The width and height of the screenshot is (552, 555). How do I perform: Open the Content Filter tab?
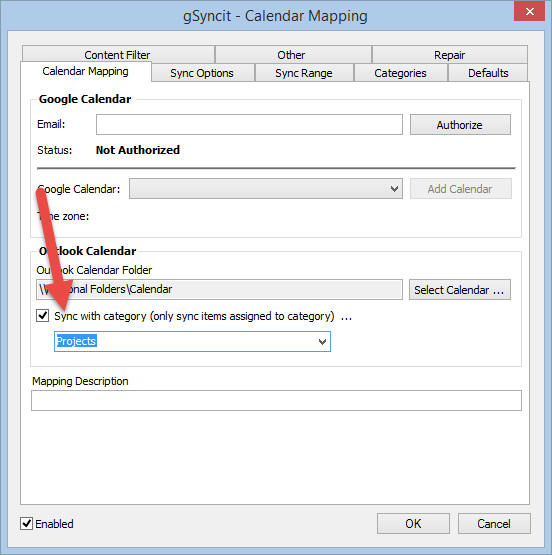[x=118, y=55]
